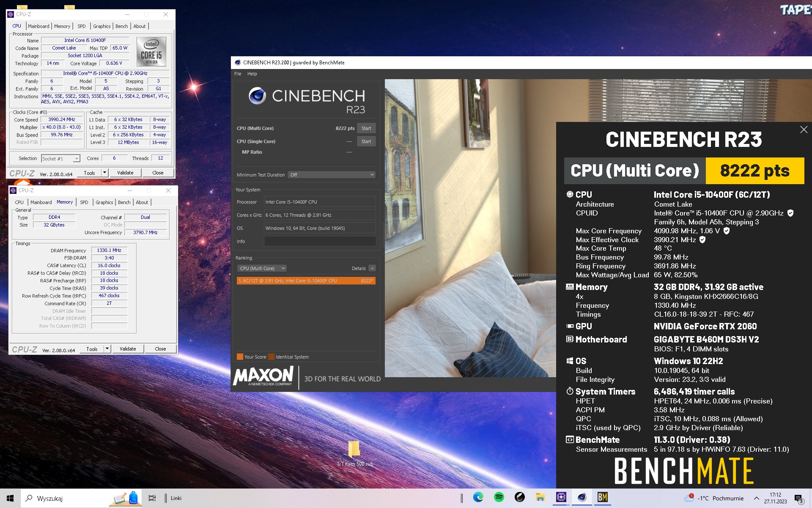Click the Core Speed value 3990.24 MHz
Screen dimensions: 812x508
(62, 119)
